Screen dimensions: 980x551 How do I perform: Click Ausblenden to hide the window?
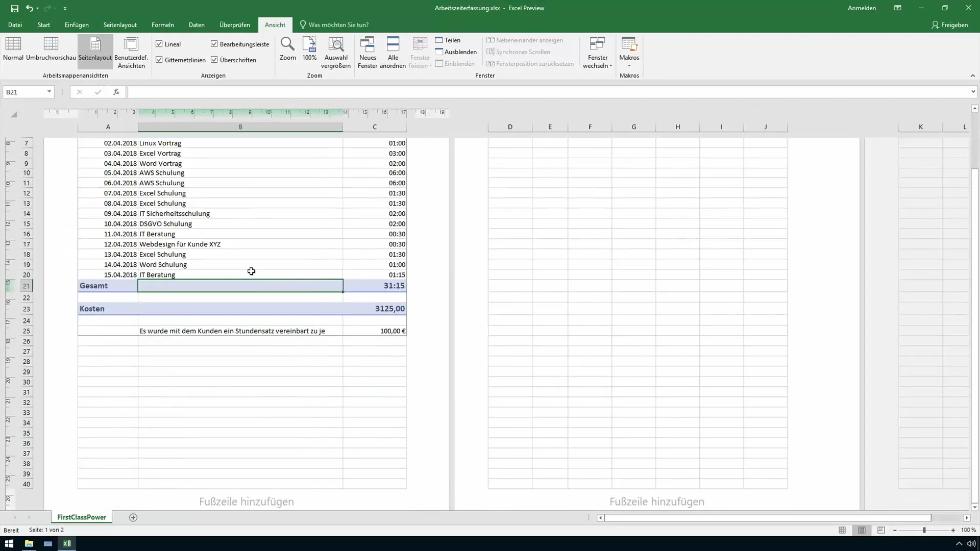click(456, 52)
